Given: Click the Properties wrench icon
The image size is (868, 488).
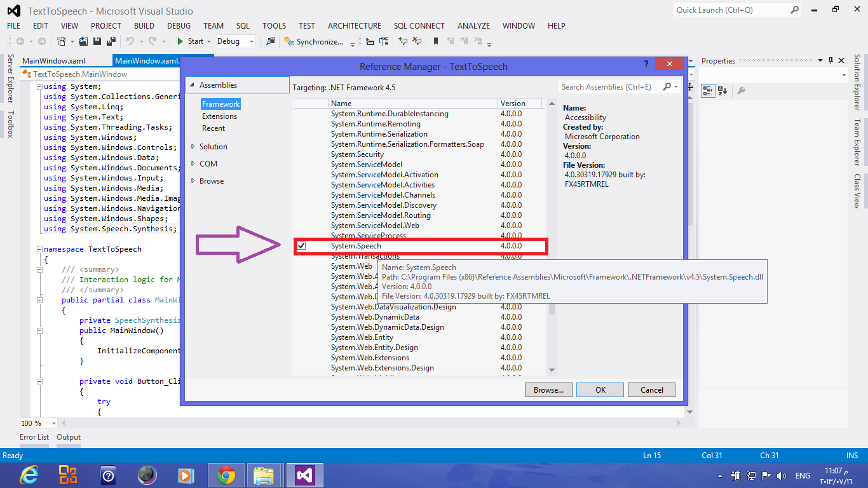Looking at the screenshot, I should click(741, 90).
